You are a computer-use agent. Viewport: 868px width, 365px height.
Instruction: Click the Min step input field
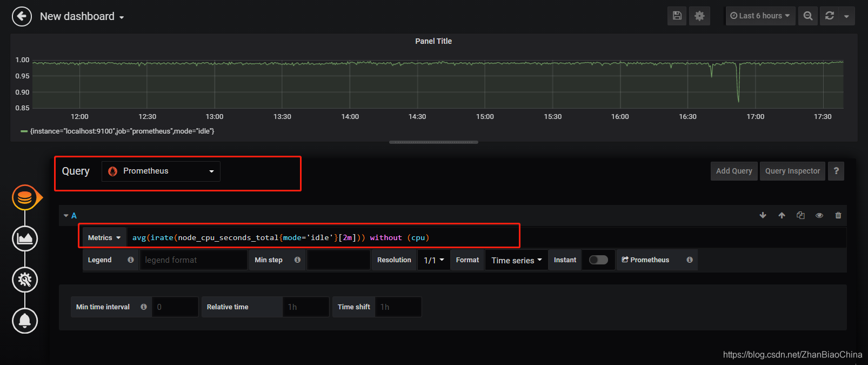click(x=338, y=260)
